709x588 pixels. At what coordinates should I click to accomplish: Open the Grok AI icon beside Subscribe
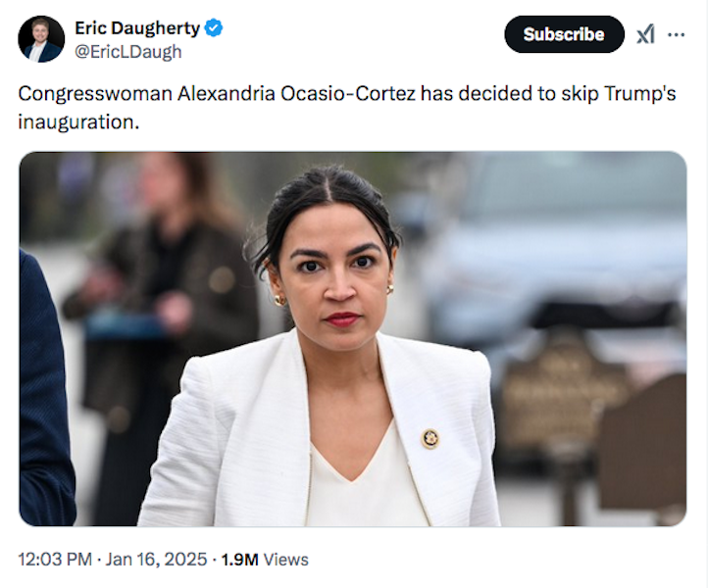pos(645,34)
